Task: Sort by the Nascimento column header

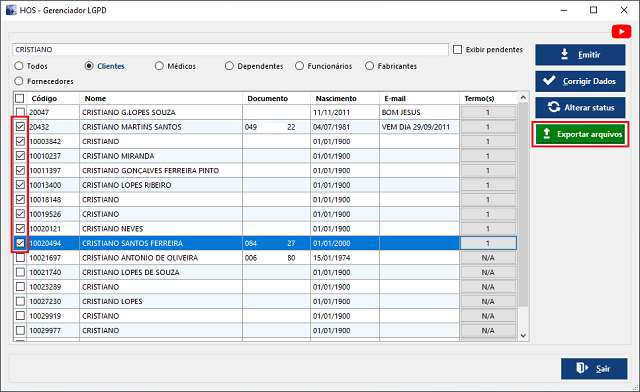Action: point(345,98)
